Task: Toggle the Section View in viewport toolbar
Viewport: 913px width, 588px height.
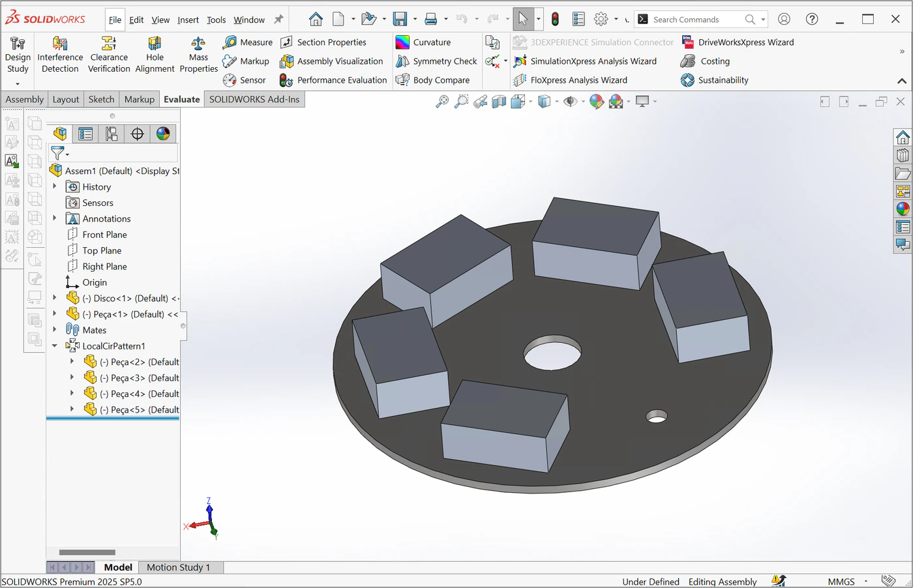Action: [499, 101]
